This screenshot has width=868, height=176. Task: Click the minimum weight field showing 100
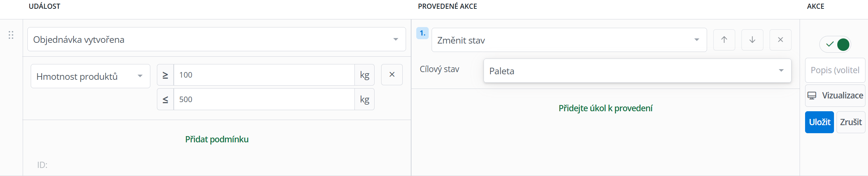[x=264, y=75]
